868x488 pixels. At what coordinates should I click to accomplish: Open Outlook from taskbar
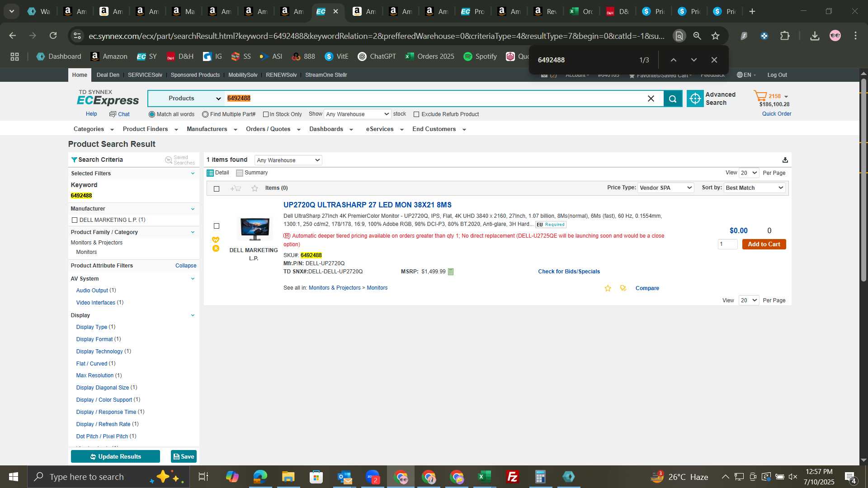tap(344, 477)
